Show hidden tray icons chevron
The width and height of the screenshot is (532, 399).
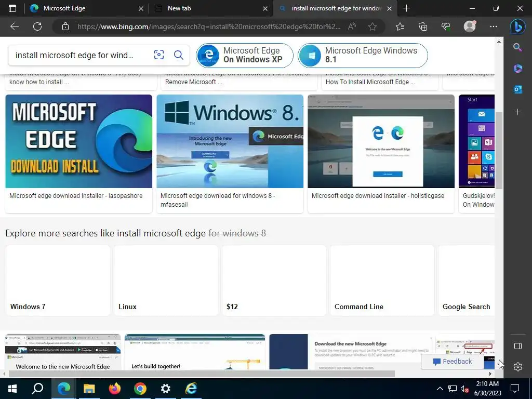click(440, 389)
